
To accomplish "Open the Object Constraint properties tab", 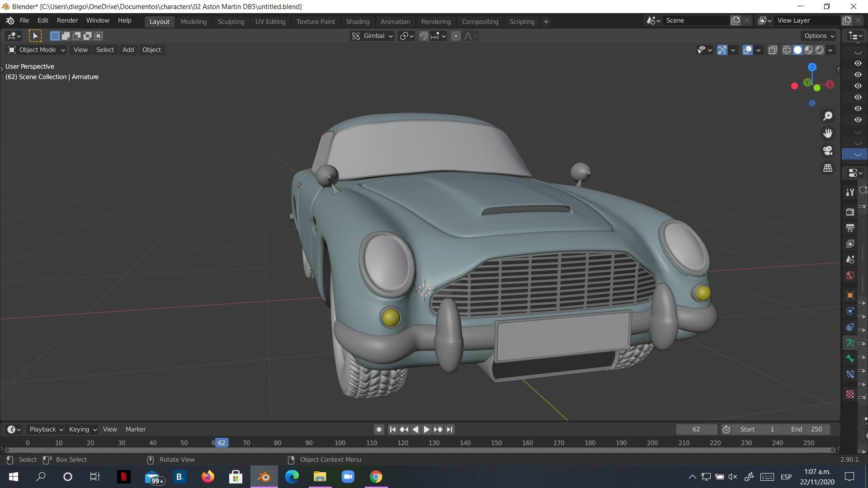I will pyautogui.click(x=850, y=327).
